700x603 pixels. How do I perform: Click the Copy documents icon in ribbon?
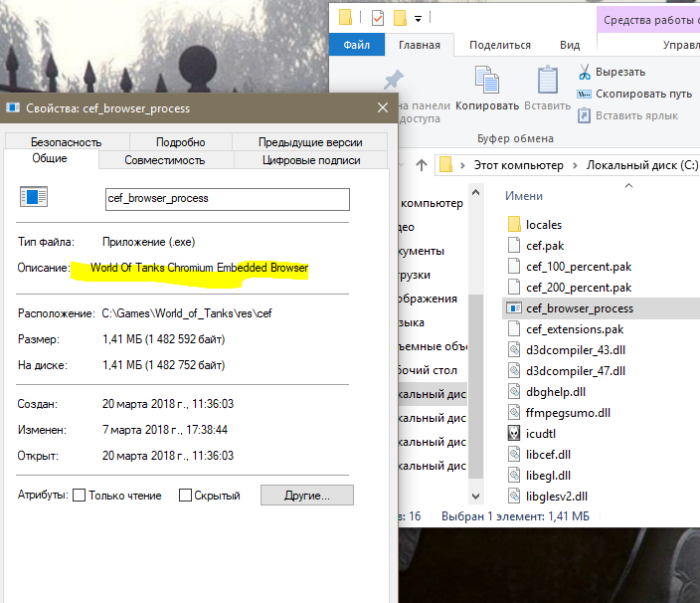pyautogui.click(x=487, y=80)
